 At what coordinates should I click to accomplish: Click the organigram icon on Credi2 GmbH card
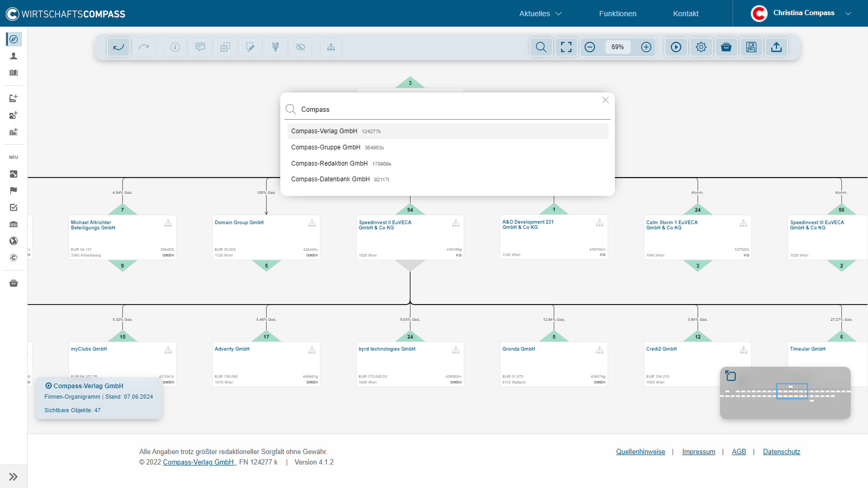click(x=743, y=350)
